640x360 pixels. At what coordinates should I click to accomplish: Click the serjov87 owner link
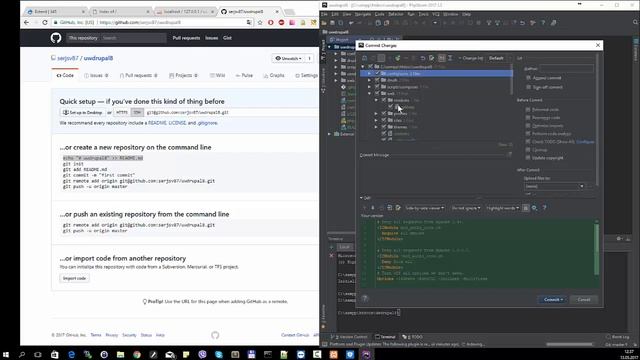coord(68,58)
